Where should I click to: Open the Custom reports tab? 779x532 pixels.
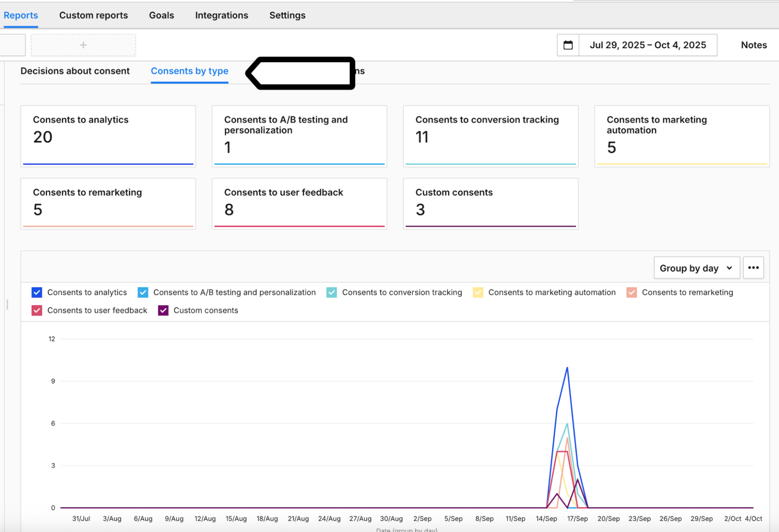pyautogui.click(x=93, y=15)
